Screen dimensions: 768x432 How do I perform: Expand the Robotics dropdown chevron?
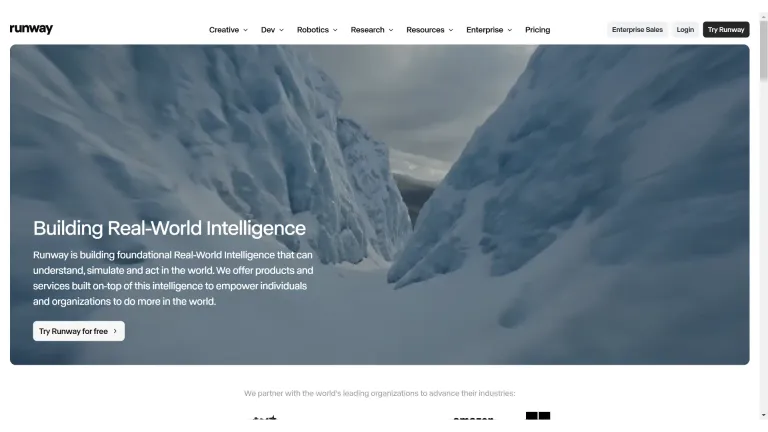click(335, 30)
